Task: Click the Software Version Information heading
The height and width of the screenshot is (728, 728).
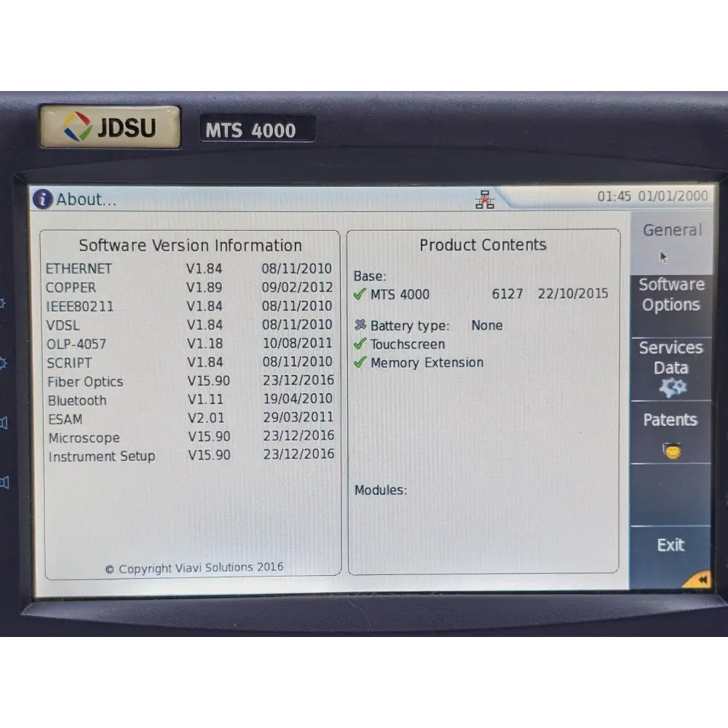Action: 190,245
